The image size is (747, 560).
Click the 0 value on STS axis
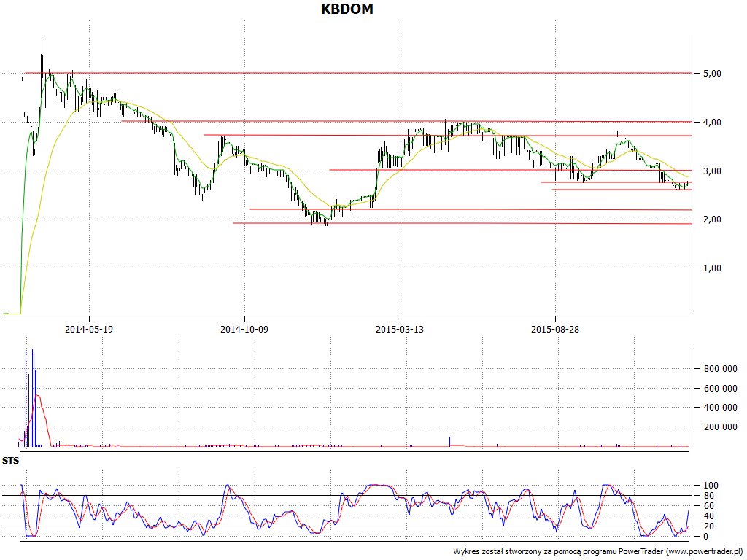(706, 537)
